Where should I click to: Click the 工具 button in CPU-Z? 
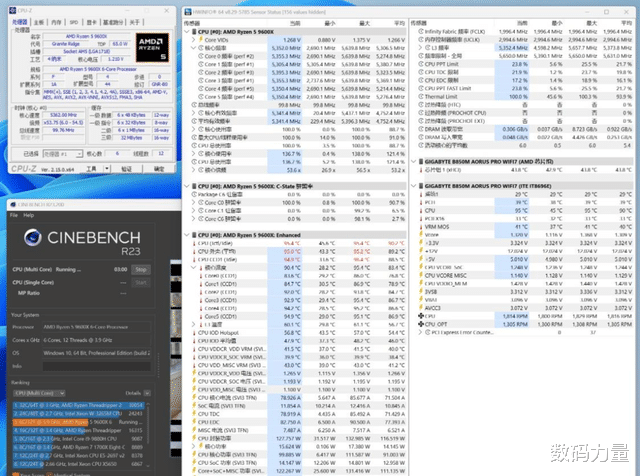(91, 169)
